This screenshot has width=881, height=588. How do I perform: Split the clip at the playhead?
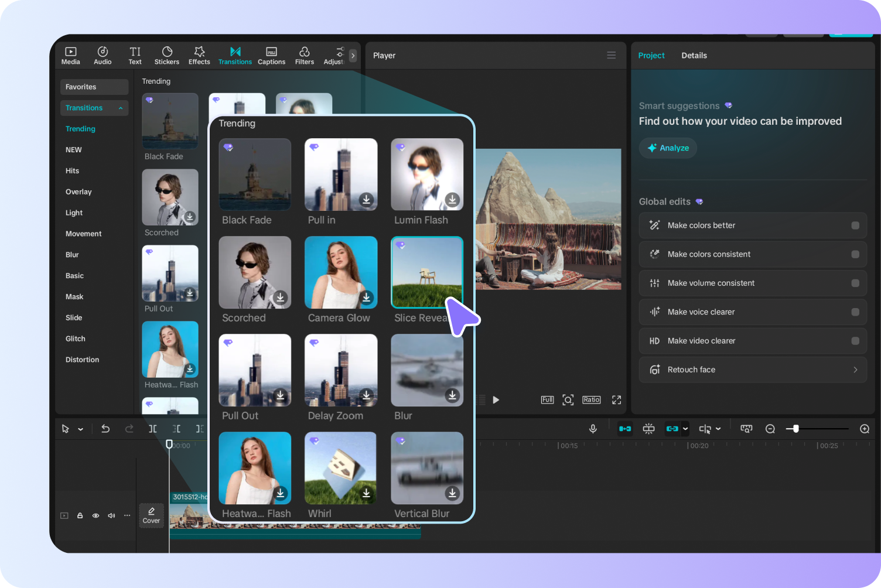click(153, 428)
